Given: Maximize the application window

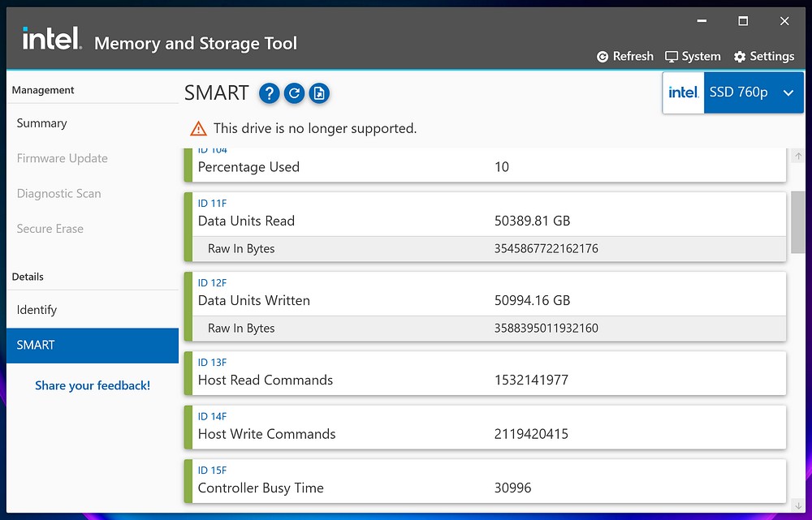Looking at the screenshot, I should (x=743, y=21).
